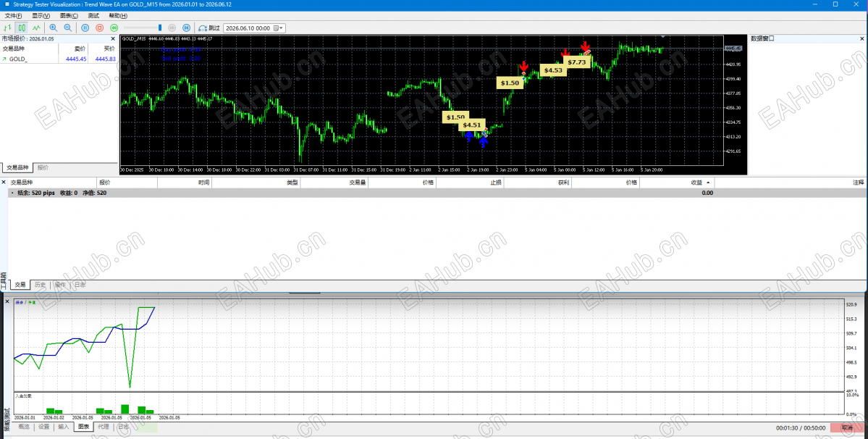Switch to the 交易 tab in toolbox
The height and width of the screenshot is (439, 868).
(20, 285)
